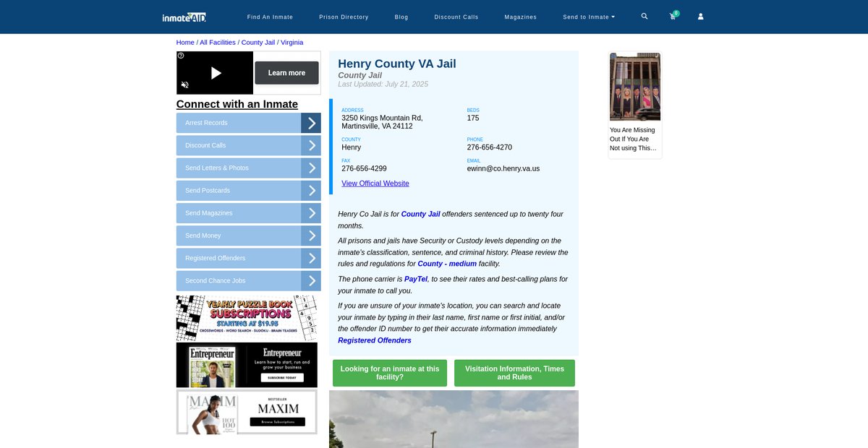Click Virginia breadcrumb link

pyautogui.click(x=292, y=43)
